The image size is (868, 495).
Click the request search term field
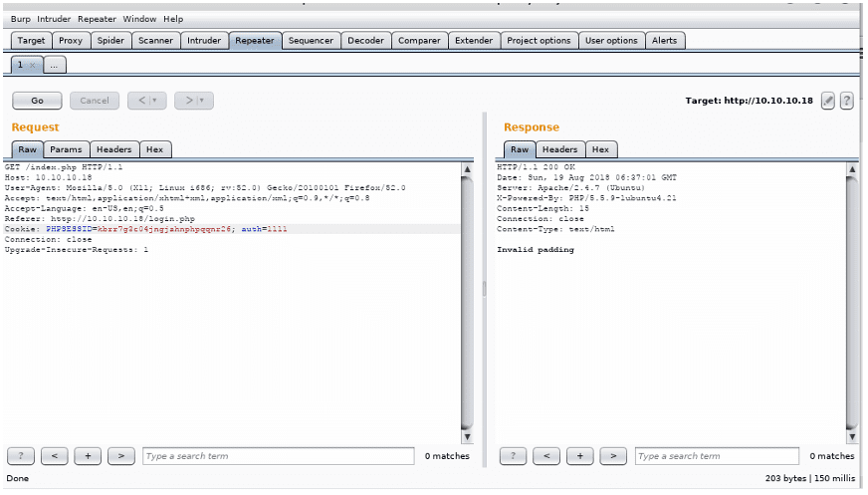point(278,456)
